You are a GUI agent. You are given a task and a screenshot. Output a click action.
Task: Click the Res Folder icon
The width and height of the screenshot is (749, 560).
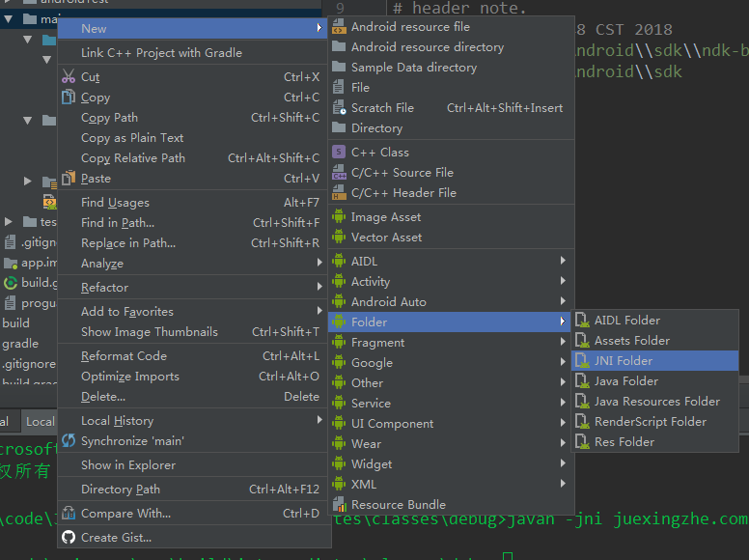pos(582,441)
